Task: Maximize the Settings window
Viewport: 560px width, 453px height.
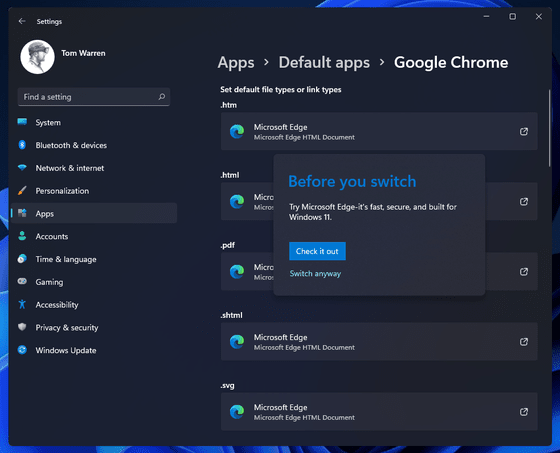Action: [512, 16]
